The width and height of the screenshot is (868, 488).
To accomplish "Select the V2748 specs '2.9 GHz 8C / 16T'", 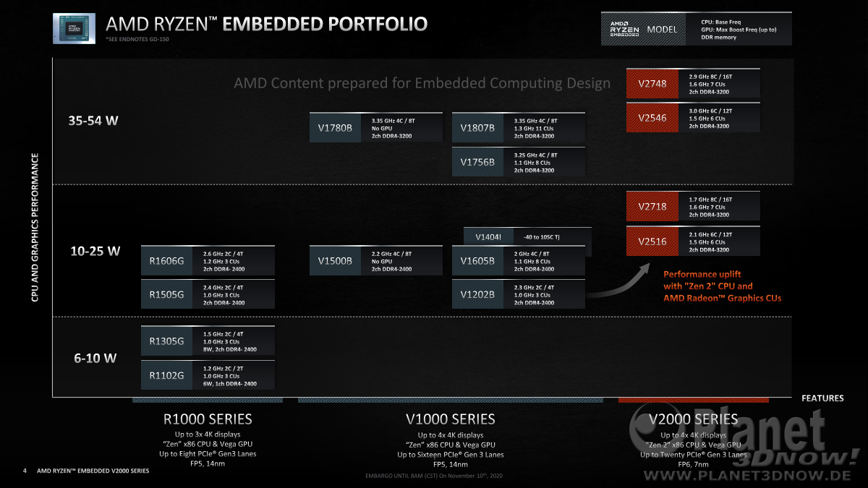I will point(709,75).
